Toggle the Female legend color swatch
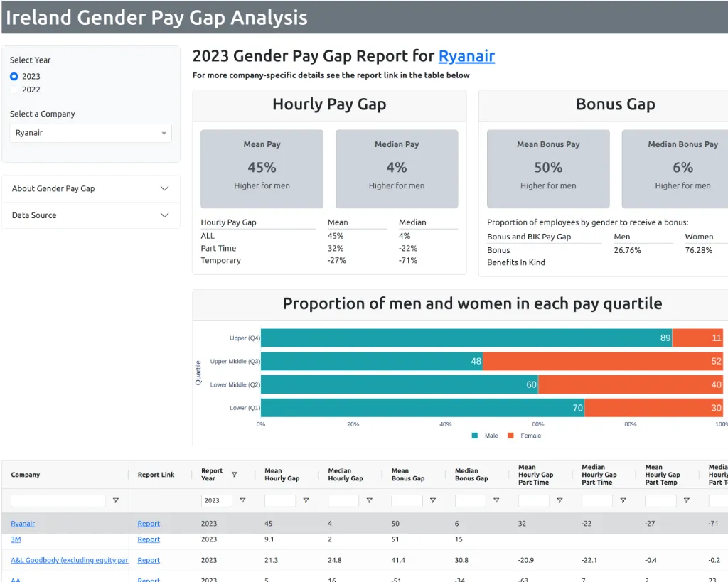Screen dimensions: 728x582 (510, 436)
